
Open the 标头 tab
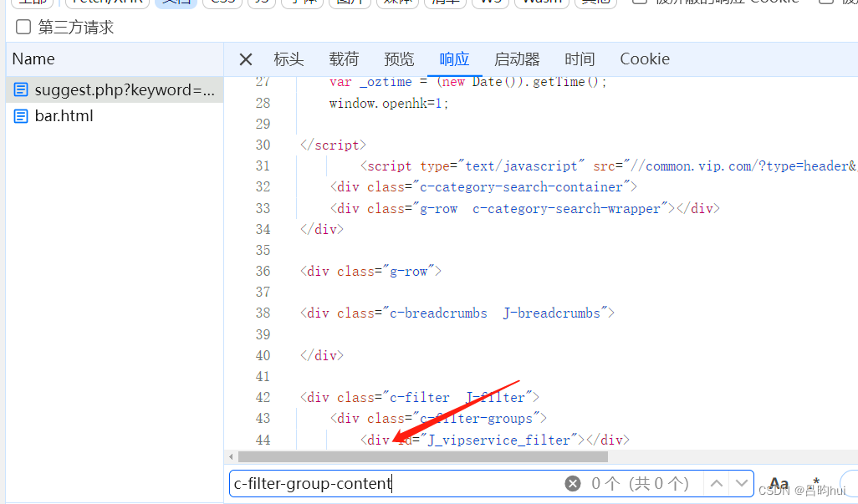(289, 59)
